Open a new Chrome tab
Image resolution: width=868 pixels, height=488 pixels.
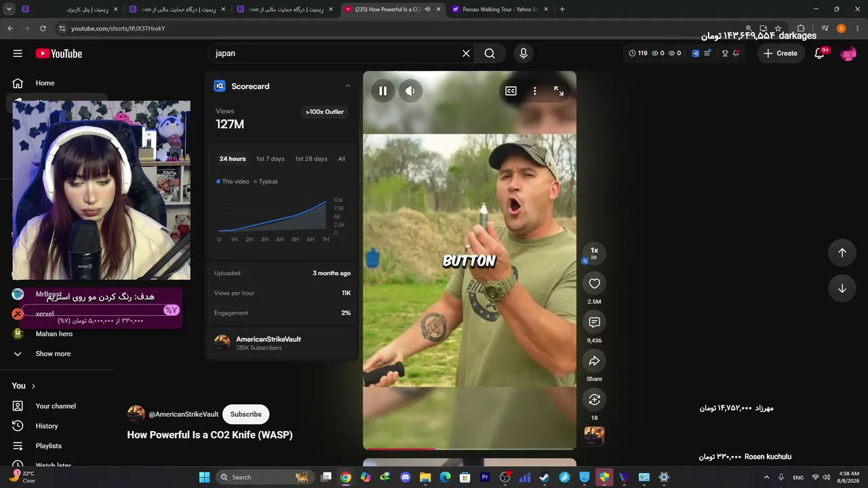click(562, 9)
